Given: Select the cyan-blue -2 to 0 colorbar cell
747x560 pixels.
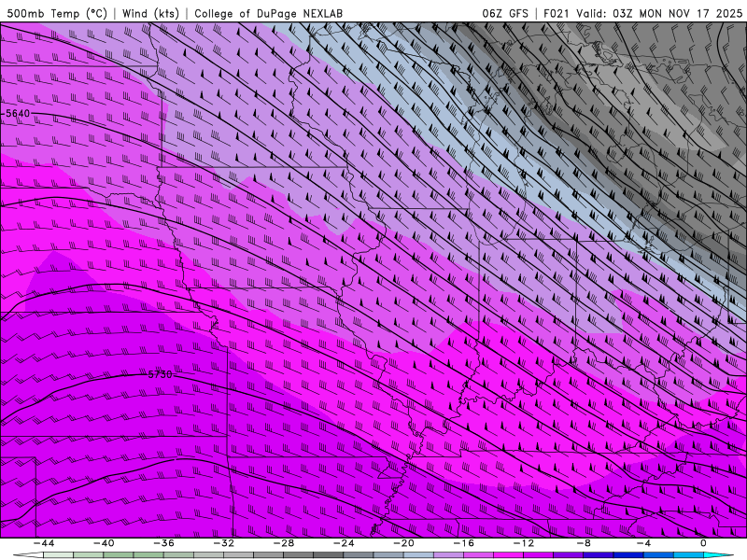Looking at the screenshot, I should click(688, 555).
